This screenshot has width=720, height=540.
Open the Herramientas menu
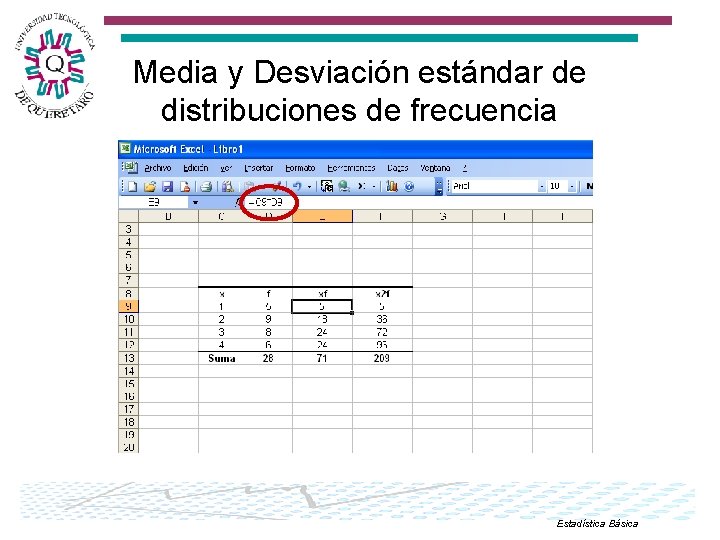pyautogui.click(x=351, y=168)
